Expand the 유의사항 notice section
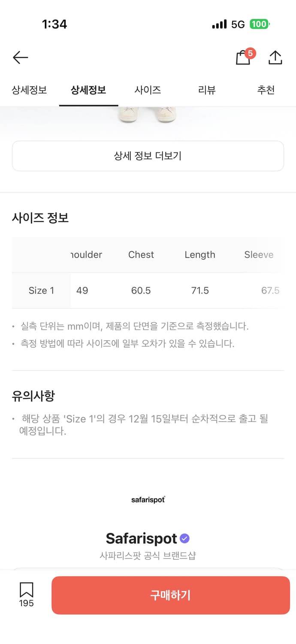 (34, 395)
